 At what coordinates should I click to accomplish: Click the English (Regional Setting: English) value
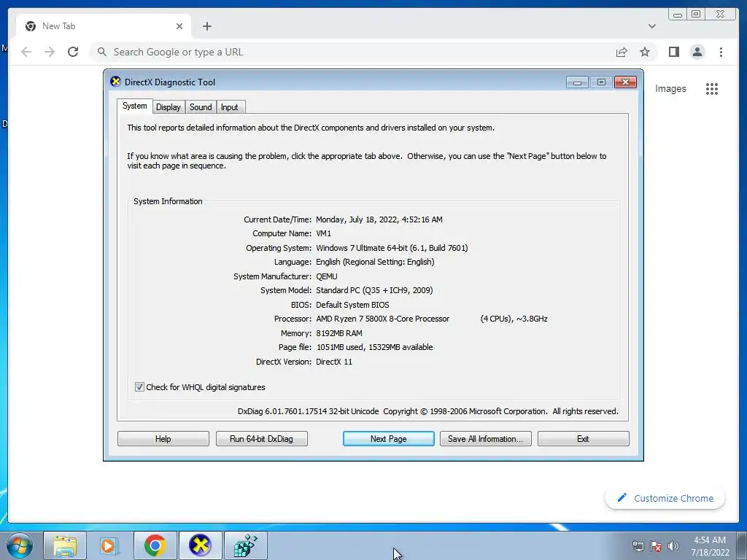[375, 262]
